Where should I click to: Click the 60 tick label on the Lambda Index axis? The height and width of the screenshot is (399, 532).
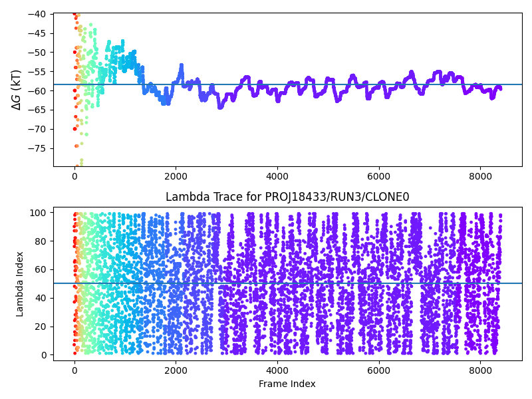40,270
